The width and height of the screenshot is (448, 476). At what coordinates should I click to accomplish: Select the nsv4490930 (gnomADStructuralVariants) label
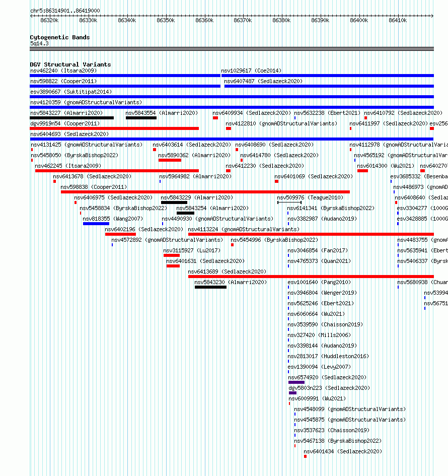[x=217, y=219]
